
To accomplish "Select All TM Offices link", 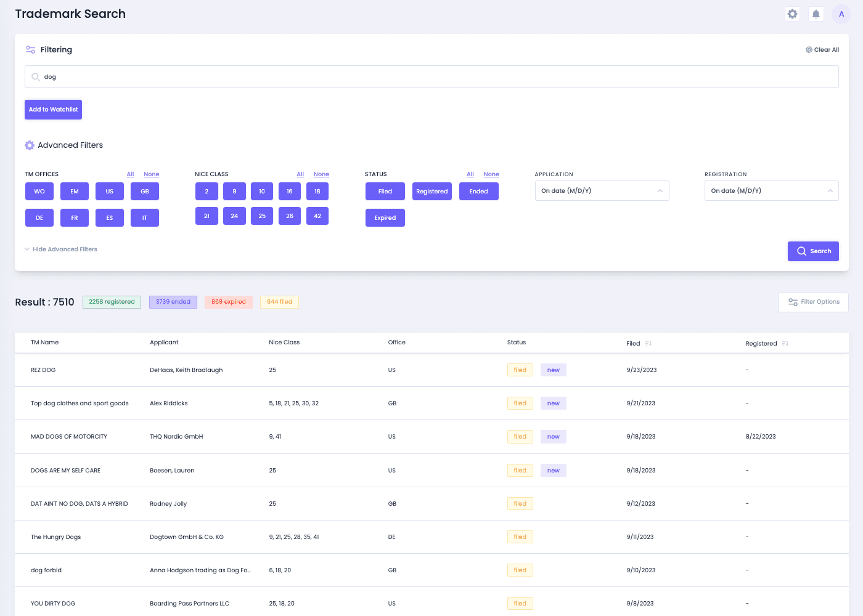I will point(130,174).
